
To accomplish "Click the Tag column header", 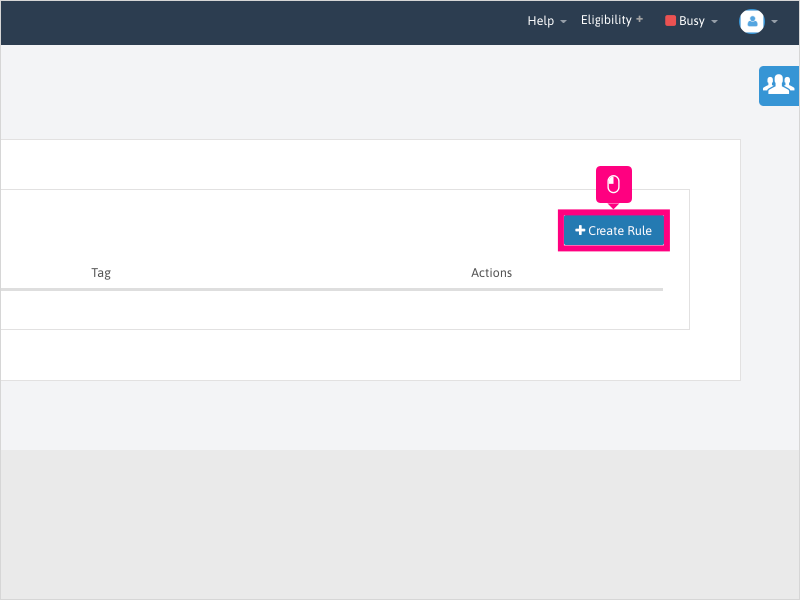I will 101,273.
